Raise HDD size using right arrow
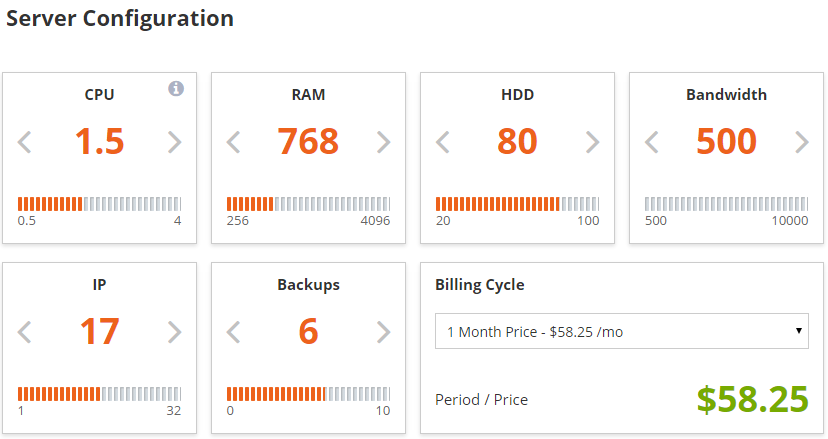Viewport: 828px width, 439px height. pyautogui.click(x=593, y=142)
